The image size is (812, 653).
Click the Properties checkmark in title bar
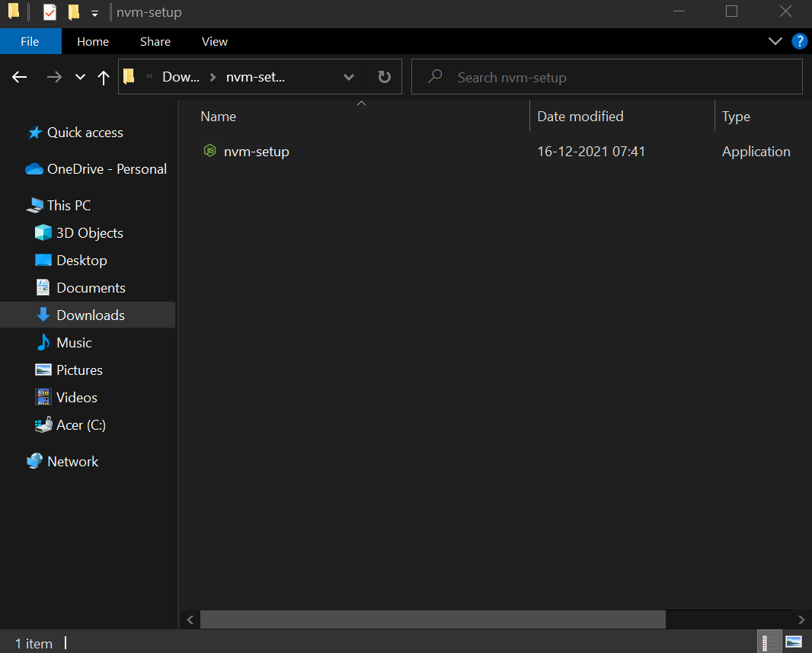coord(50,11)
